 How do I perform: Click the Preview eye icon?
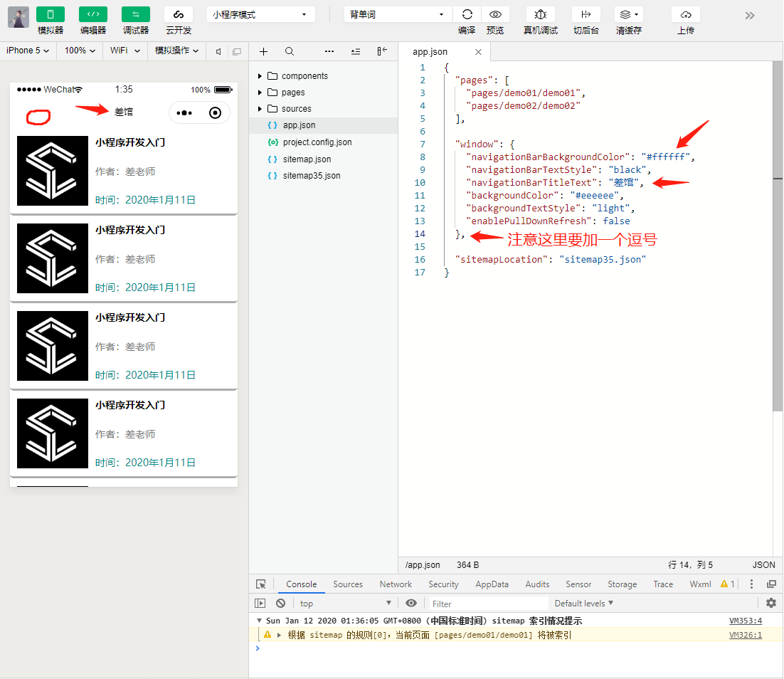coord(495,14)
